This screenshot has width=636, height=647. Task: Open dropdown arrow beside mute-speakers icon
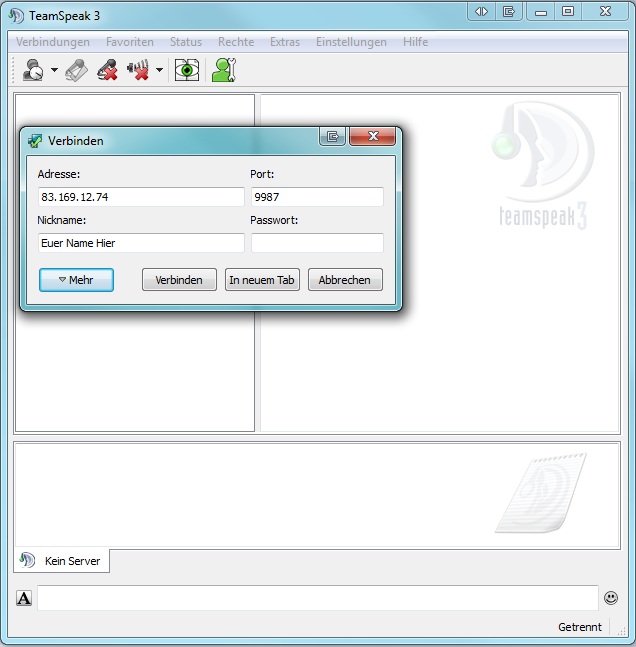pos(159,70)
